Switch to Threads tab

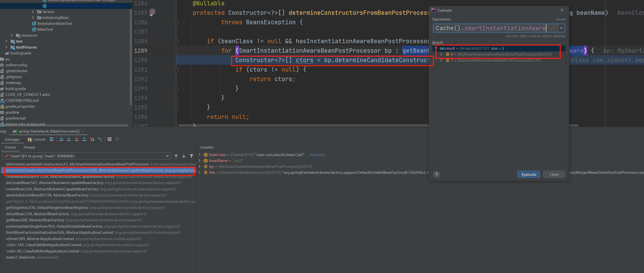point(29,147)
